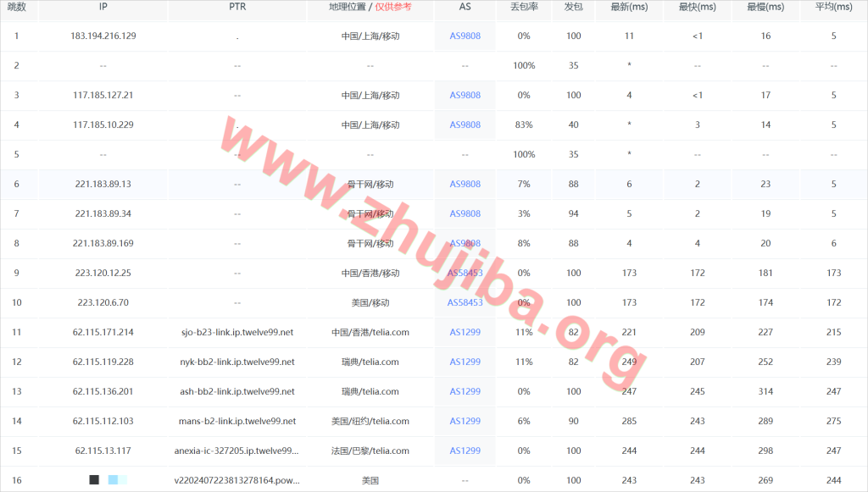This screenshot has height=492, width=868.
Task: Click the truncated PTR beginning v2202407223813278164
Action: pyautogui.click(x=236, y=481)
